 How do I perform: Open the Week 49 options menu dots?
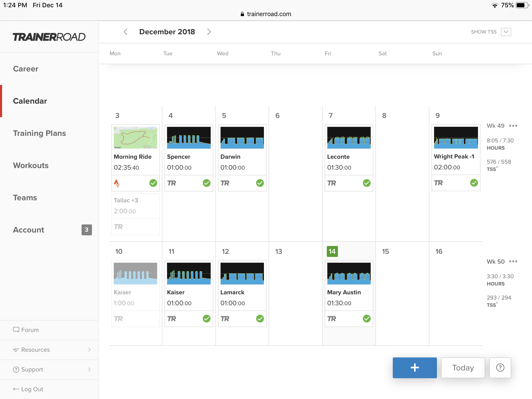pyautogui.click(x=513, y=126)
